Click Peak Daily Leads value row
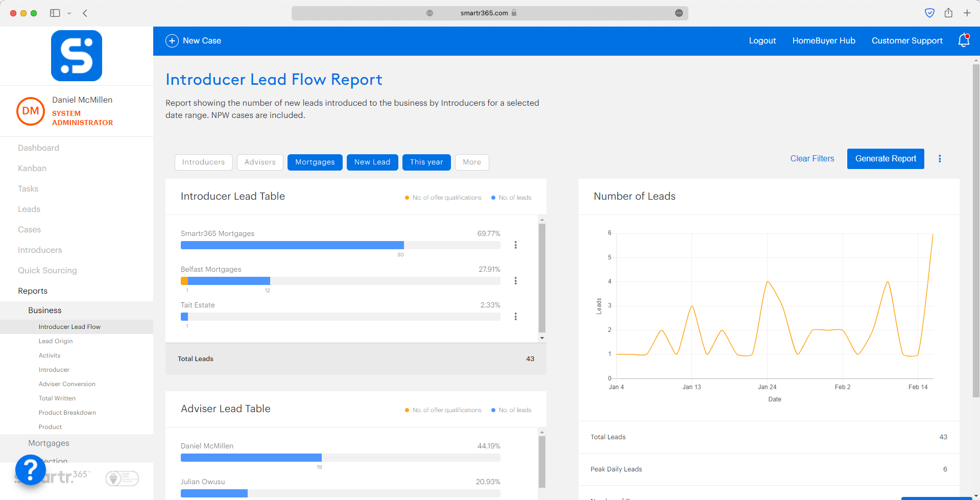 click(769, 469)
